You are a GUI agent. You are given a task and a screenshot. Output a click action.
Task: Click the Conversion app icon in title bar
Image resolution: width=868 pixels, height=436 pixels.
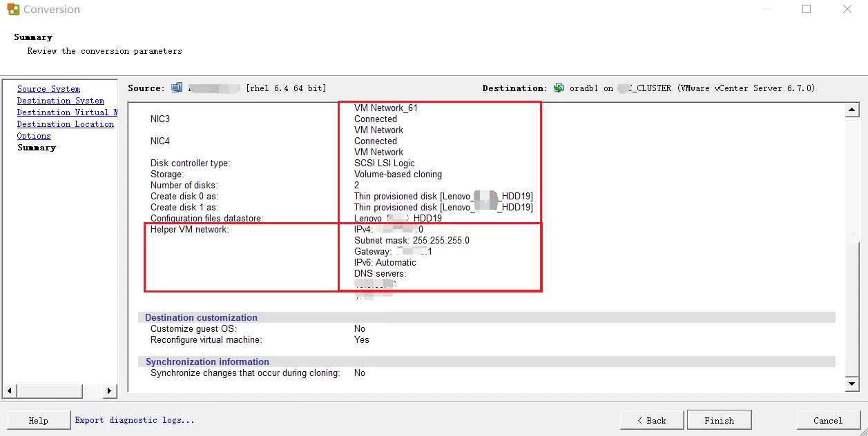point(13,10)
